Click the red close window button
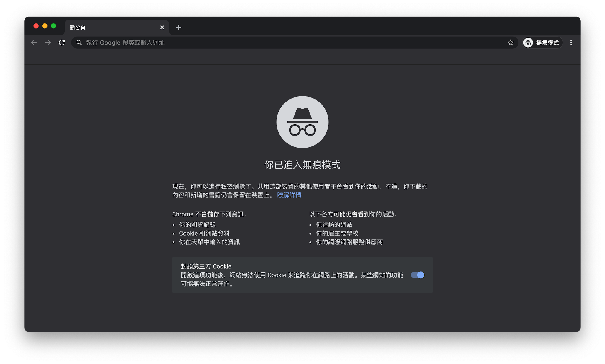Viewport: 605px width, 364px height. point(36,26)
